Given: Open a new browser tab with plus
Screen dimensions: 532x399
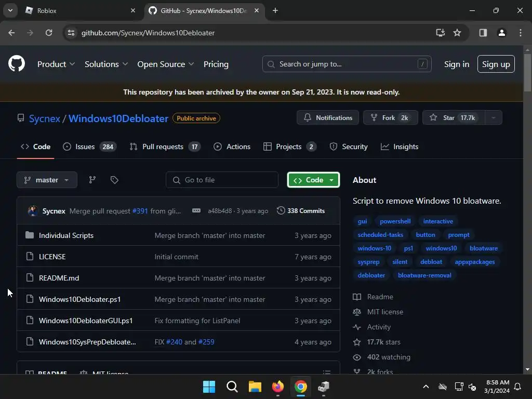Looking at the screenshot, I should 275,11.
